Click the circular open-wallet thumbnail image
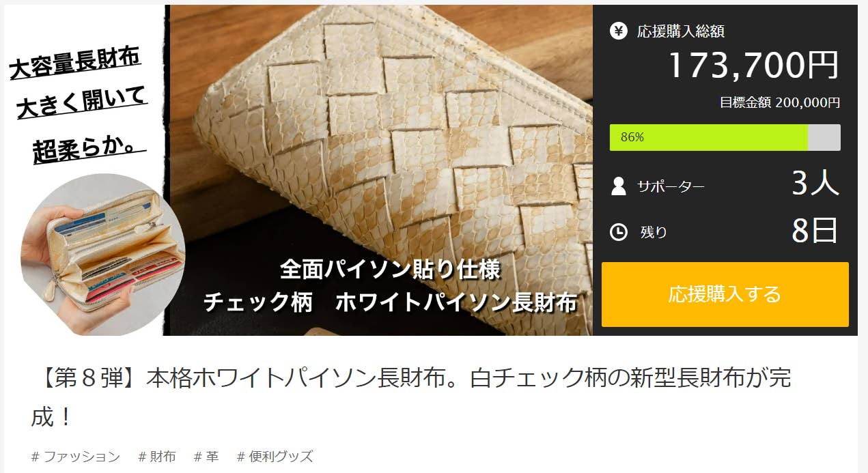868x473 pixels. click(102, 255)
